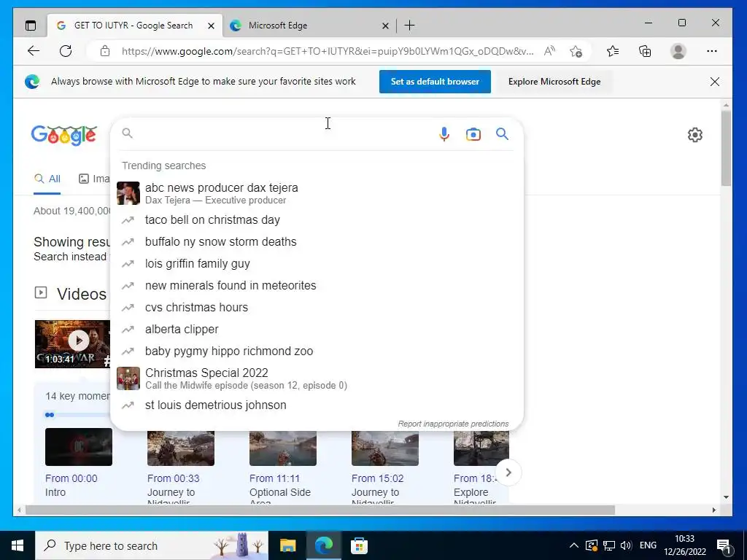
Task: Click Set as default browser button
Action: 435,82
